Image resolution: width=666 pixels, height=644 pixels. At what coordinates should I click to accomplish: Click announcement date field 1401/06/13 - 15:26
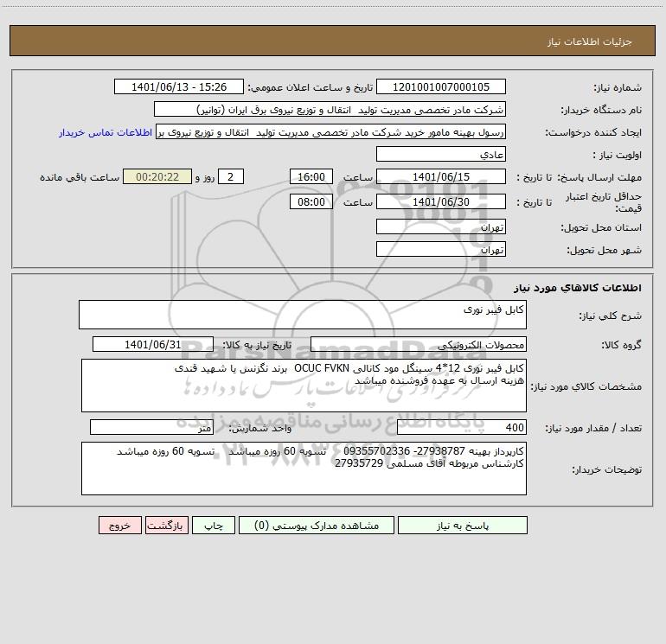coord(179,86)
